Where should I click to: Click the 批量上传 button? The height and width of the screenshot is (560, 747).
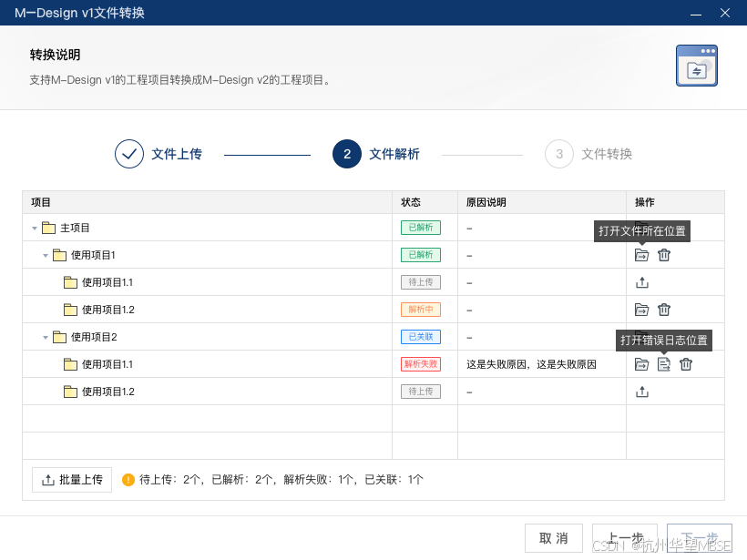point(72,480)
